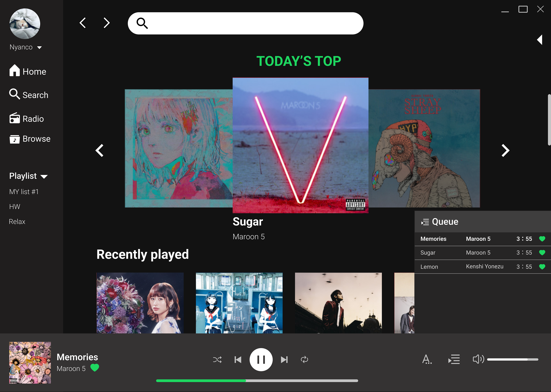Show next album in Today's Top carousel

coord(505,150)
